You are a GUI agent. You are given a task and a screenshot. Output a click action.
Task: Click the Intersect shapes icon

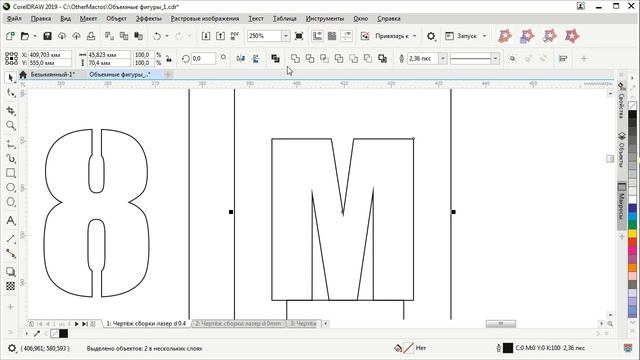coord(324,59)
